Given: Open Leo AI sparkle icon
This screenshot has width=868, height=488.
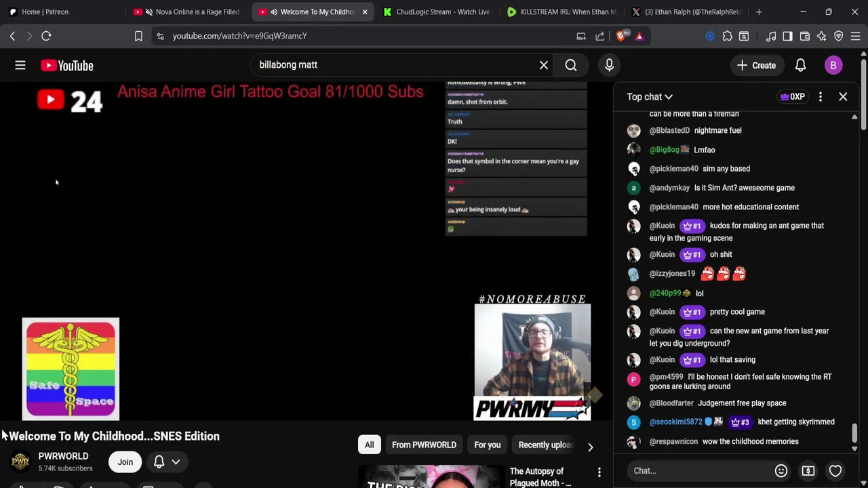Looking at the screenshot, I should pos(821,36).
